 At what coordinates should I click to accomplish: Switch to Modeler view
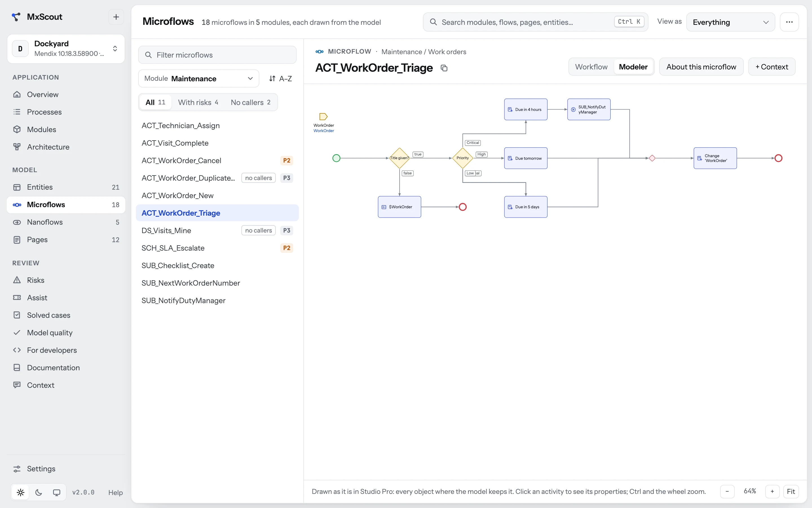click(x=633, y=67)
